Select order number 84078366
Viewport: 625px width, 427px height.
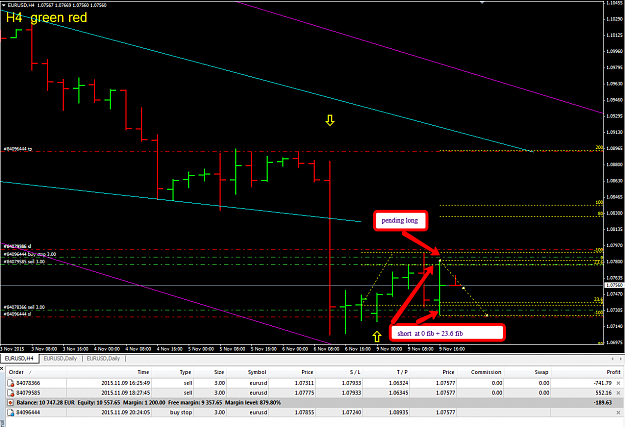click(28, 383)
